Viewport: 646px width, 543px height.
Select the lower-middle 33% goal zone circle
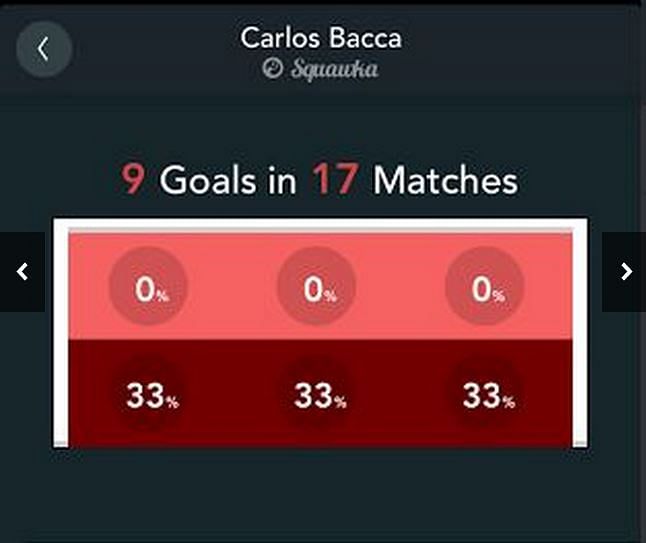pos(316,395)
